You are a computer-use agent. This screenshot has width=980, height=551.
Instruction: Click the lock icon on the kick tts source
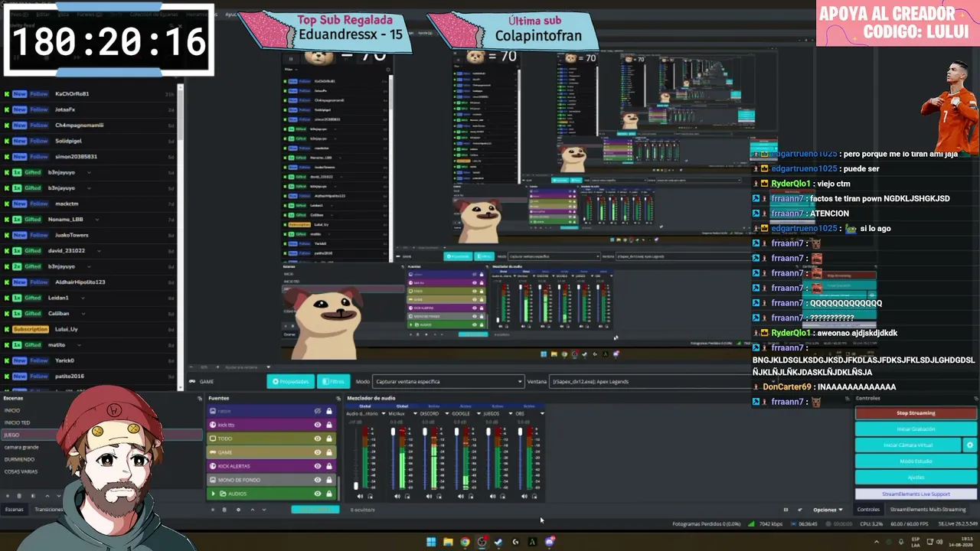point(329,425)
